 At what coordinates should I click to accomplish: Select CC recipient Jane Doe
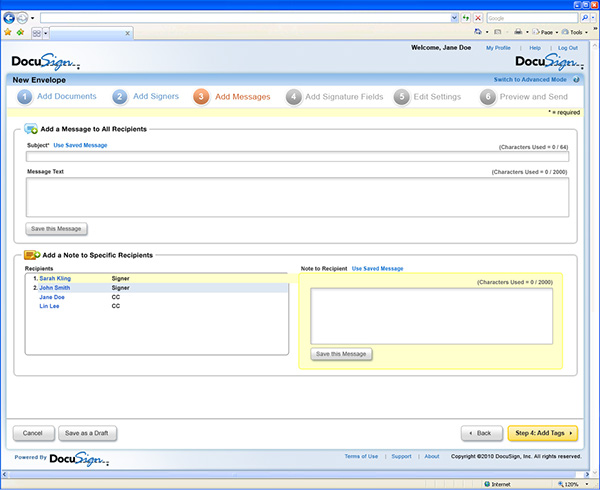pyautogui.click(x=52, y=297)
